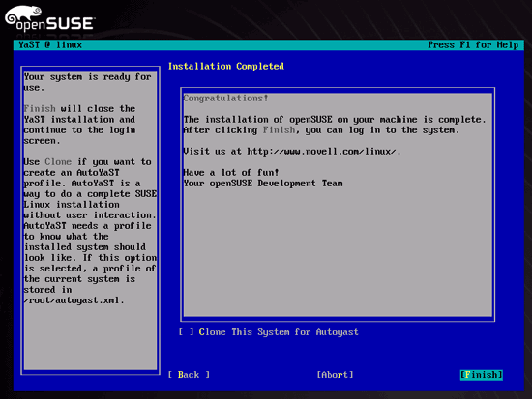Click the /root/autoyast.xml path text
Image resolution: width=532 pixels, height=399 pixels.
tap(74, 300)
